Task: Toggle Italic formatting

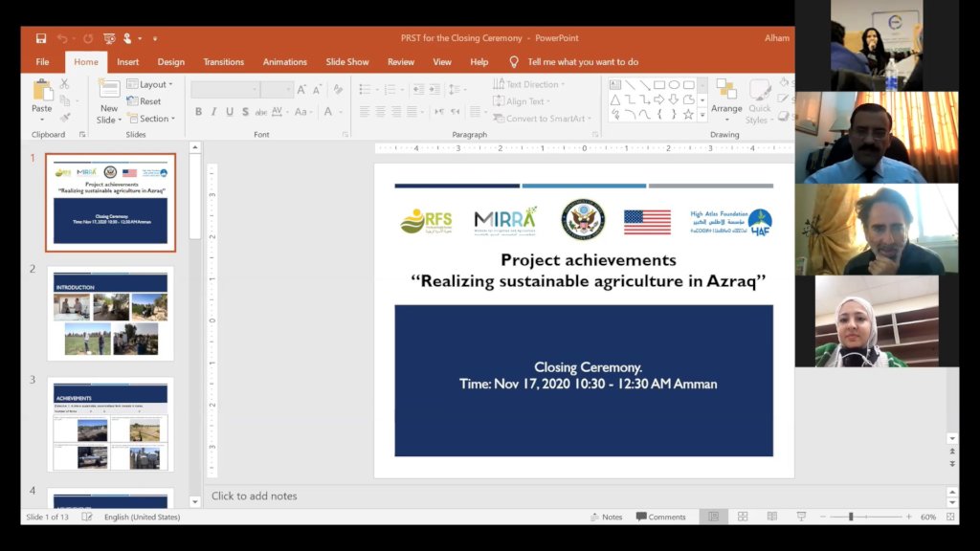Action: (213, 112)
